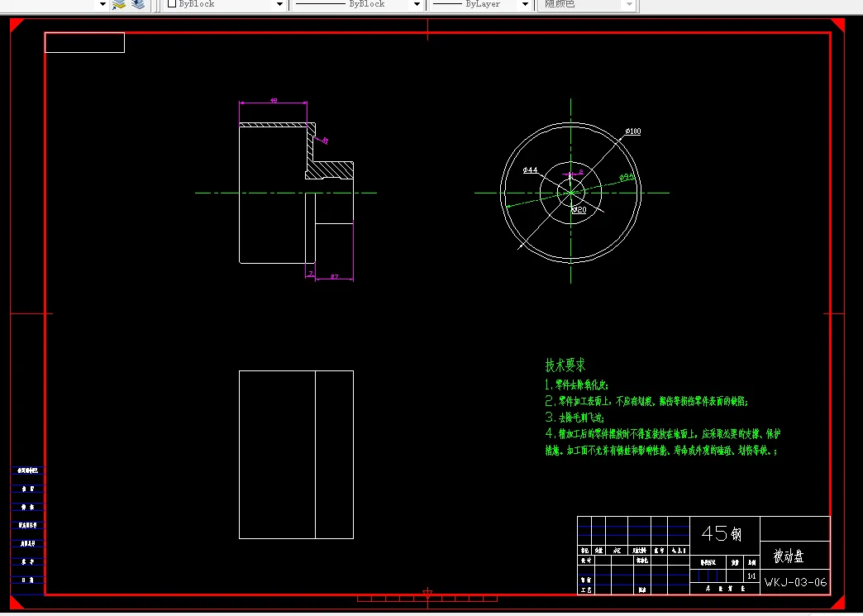Image resolution: width=863 pixels, height=616 pixels.
Task: Select the ø100 diameter dimension text
Action: pos(633,131)
